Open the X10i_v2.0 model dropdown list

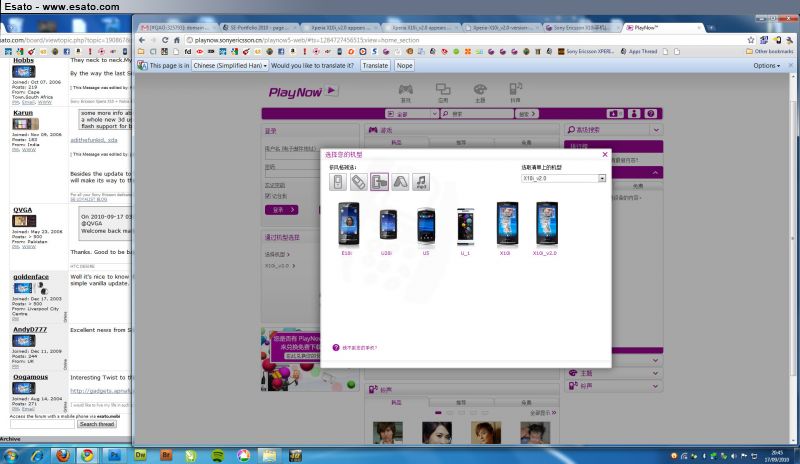pyautogui.click(x=563, y=178)
